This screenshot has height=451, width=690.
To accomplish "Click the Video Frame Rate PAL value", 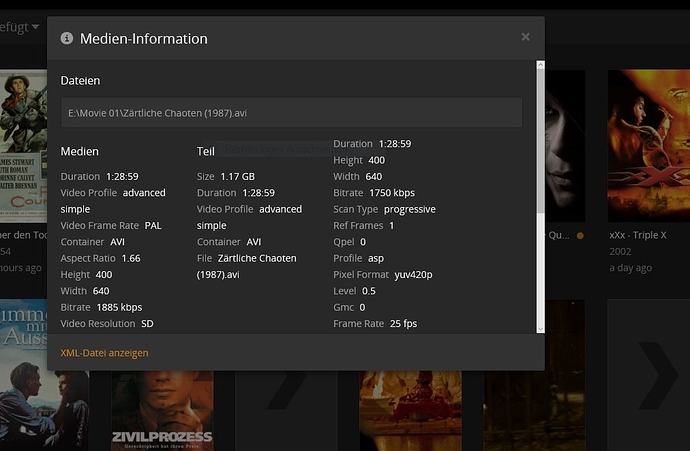I will (153, 225).
